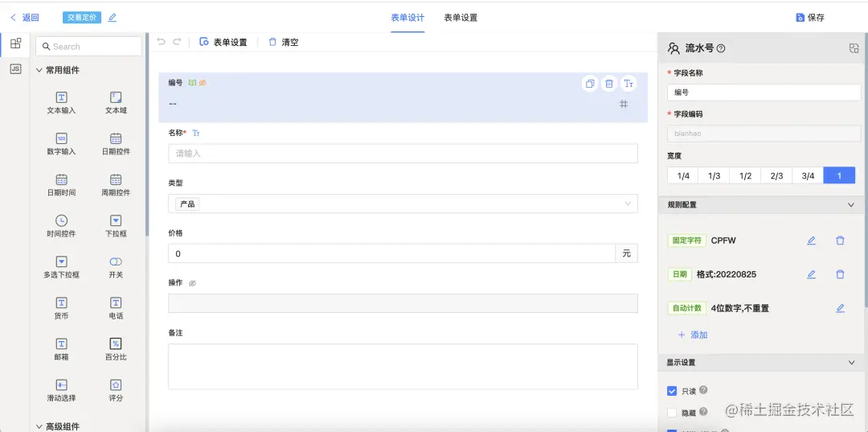This screenshot has width=868, height=432.
Task: Delete the 固定字符 CPFW rule
Action: point(841,241)
